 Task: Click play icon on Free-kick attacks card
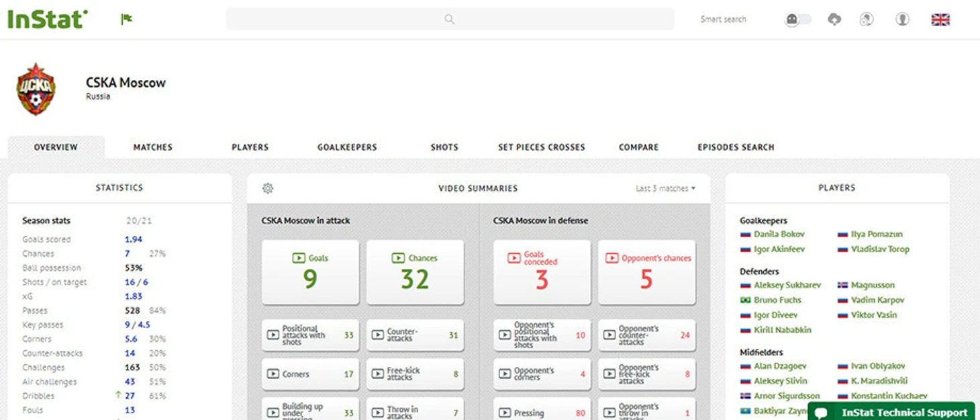click(378, 374)
